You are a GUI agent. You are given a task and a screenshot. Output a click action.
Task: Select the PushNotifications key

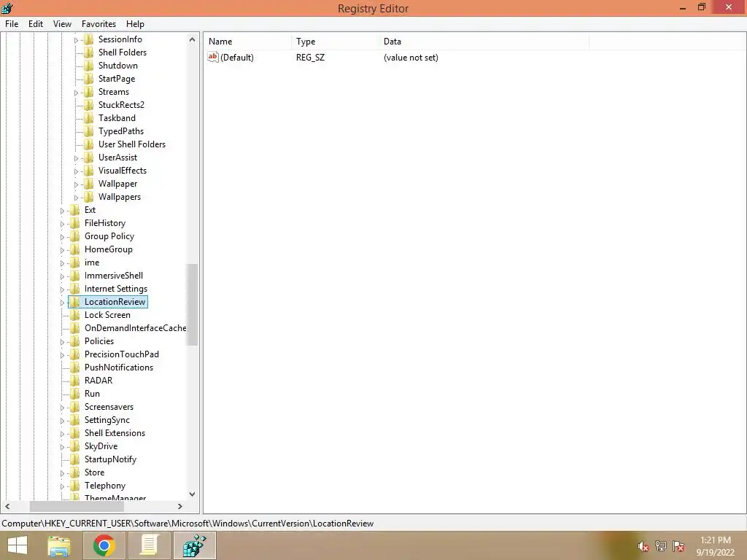[x=119, y=367]
